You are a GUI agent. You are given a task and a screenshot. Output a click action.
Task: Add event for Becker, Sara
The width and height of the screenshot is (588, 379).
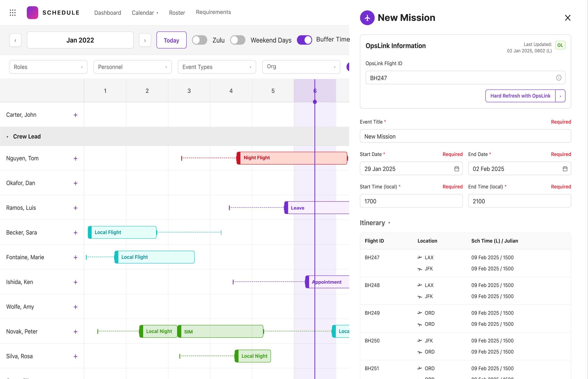(75, 233)
